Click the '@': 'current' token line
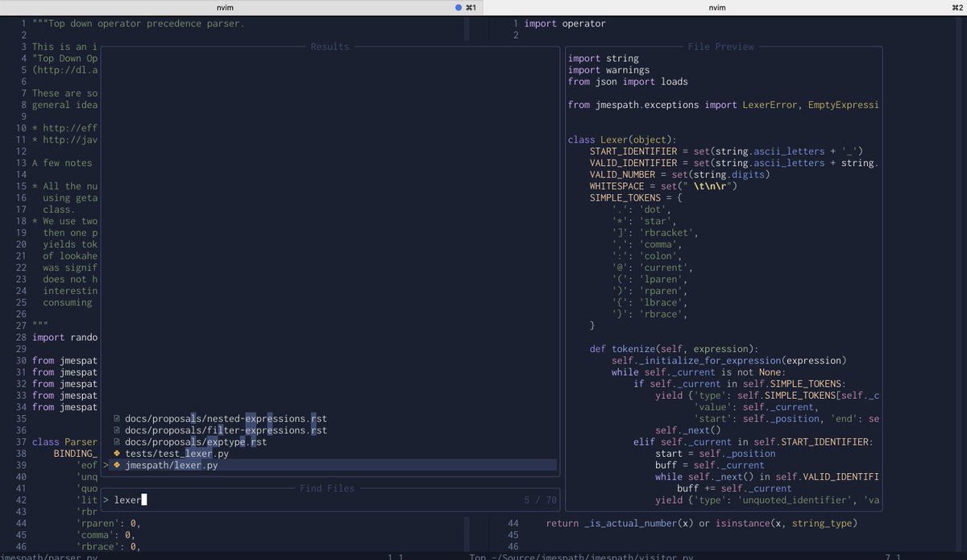Screen dimensions: 967x560 652,268
